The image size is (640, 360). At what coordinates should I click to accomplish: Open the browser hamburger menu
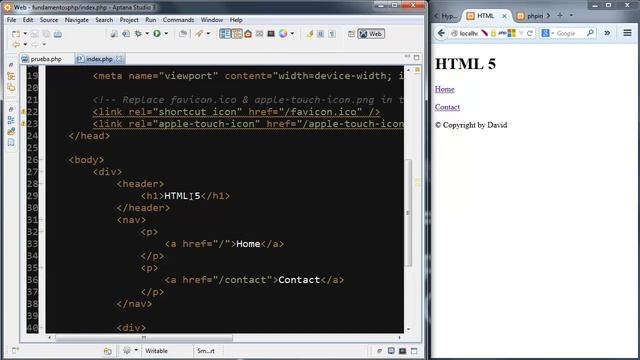[x=627, y=33]
